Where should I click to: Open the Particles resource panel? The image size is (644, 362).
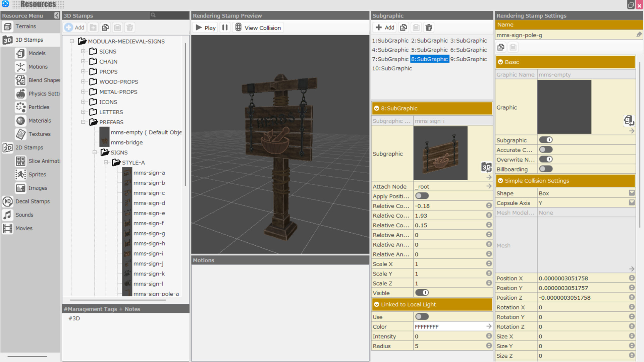coord(20,107)
